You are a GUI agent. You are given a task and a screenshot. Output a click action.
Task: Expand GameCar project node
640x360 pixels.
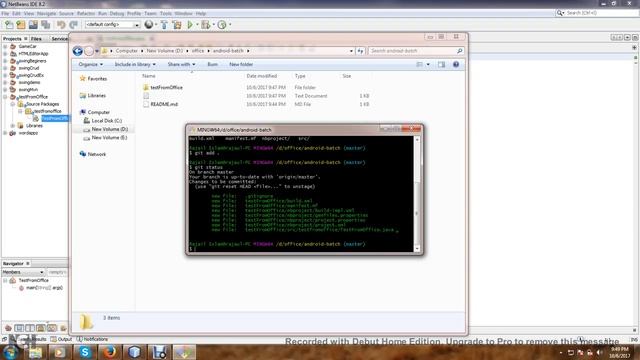5,47
